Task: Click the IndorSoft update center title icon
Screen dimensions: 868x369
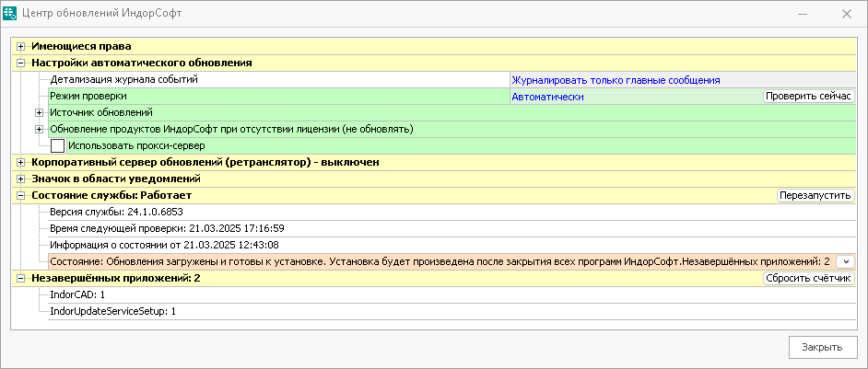Action: click(10, 13)
